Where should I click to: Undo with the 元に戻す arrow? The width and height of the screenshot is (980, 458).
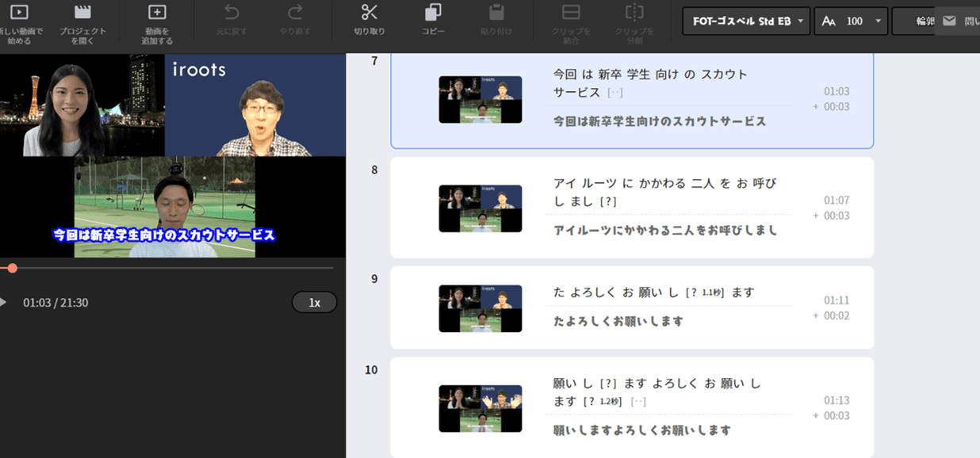coord(232,13)
